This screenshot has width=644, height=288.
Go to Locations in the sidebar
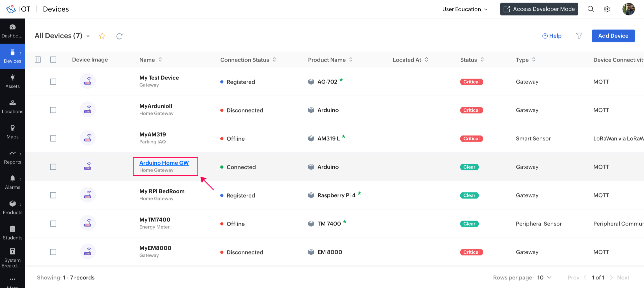pyautogui.click(x=13, y=107)
